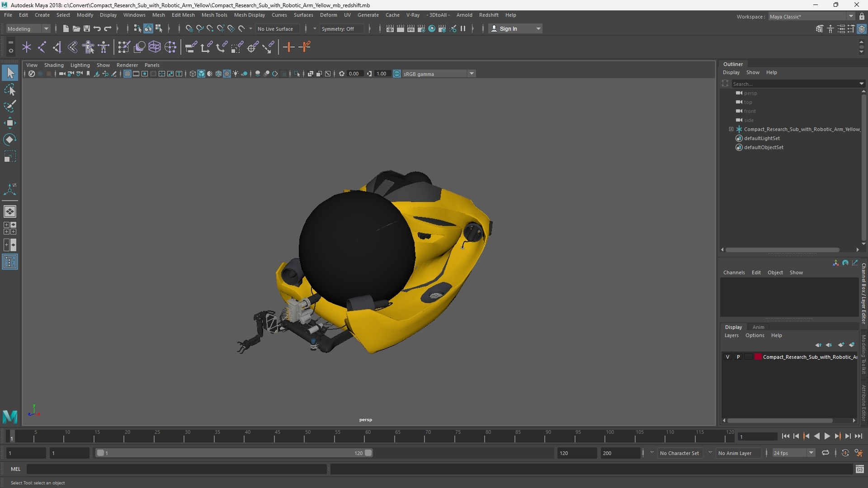Click the MEL script language label

click(x=16, y=469)
